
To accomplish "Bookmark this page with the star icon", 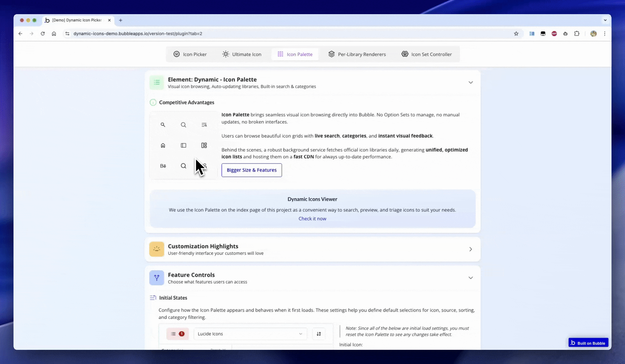I will [516, 34].
